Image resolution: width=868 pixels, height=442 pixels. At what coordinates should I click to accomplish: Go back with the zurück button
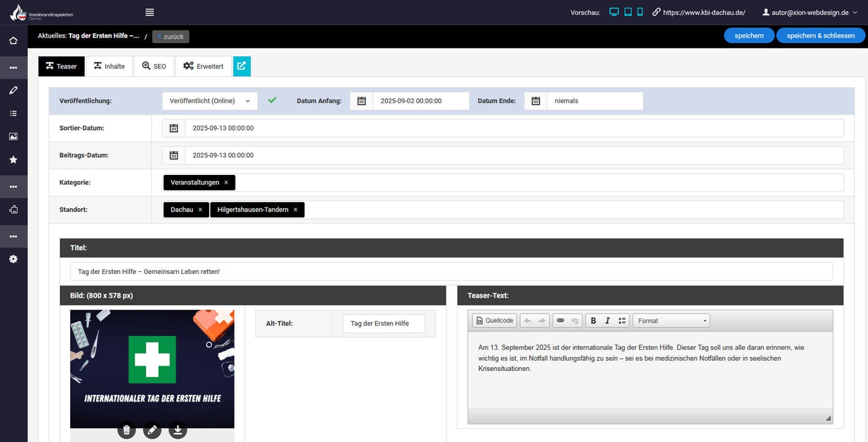click(x=171, y=36)
